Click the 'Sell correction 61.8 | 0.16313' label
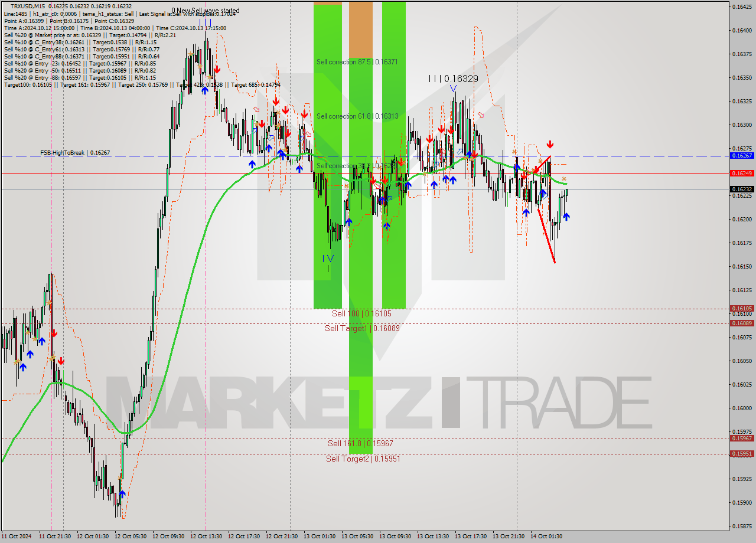The height and width of the screenshot is (543, 756). 357,116
